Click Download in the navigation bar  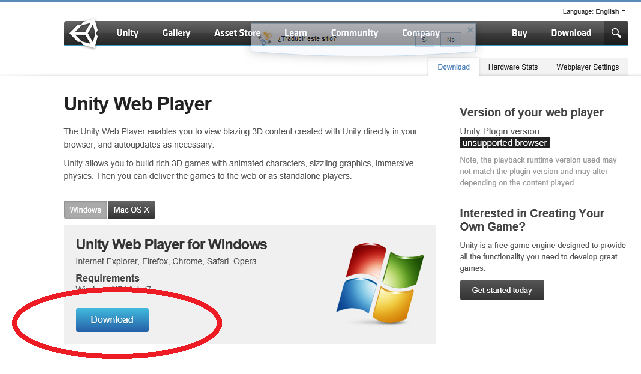(571, 33)
